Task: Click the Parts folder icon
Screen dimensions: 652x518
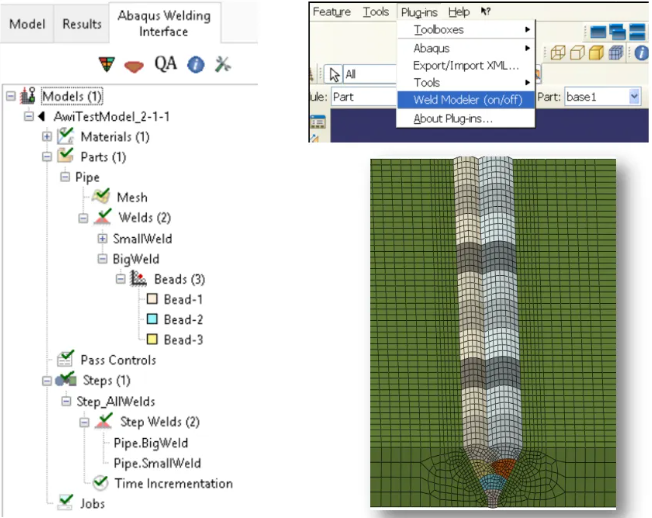Action: [x=65, y=156]
